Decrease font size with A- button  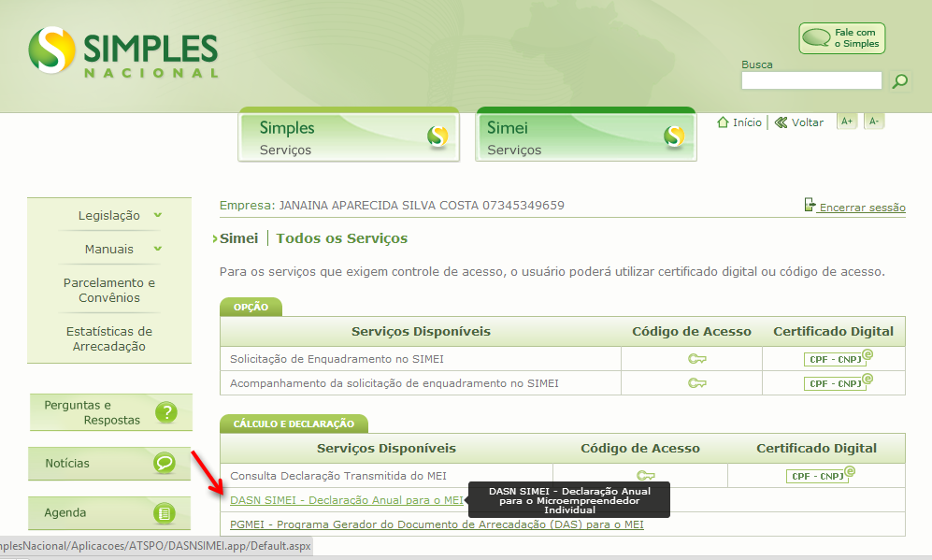pyautogui.click(x=874, y=122)
